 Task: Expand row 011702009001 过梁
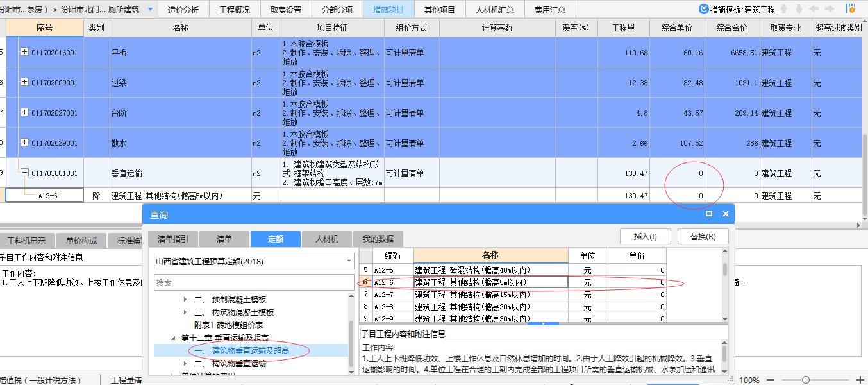tap(25, 82)
